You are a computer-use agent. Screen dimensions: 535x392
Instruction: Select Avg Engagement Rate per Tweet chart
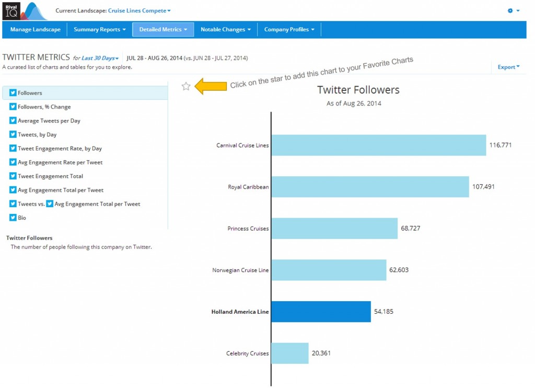click(60, 162)
